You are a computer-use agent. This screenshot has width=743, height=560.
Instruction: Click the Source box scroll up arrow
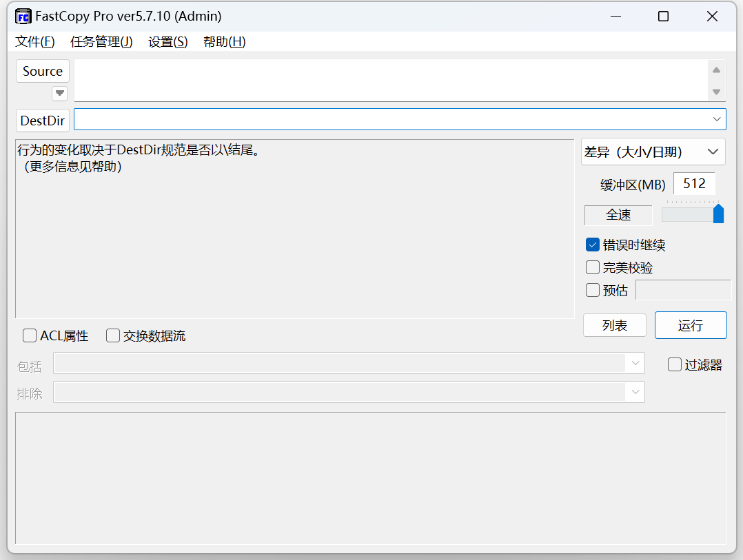click(717, 70)
